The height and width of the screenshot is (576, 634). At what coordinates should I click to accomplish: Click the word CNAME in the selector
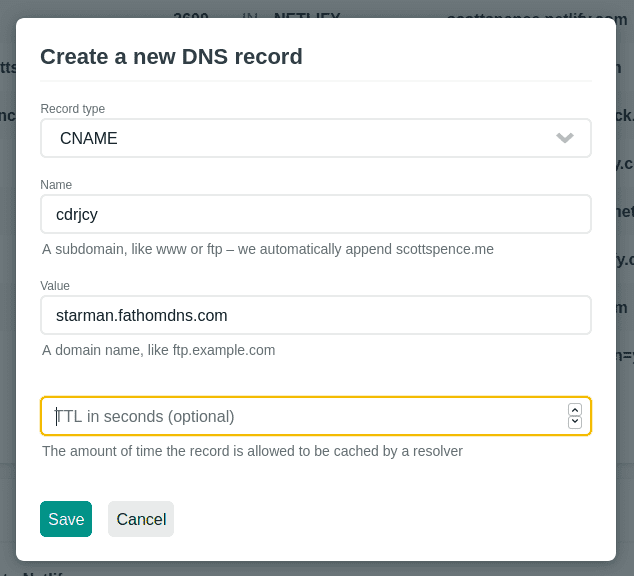pyautogui.click(x=89, y=138)
